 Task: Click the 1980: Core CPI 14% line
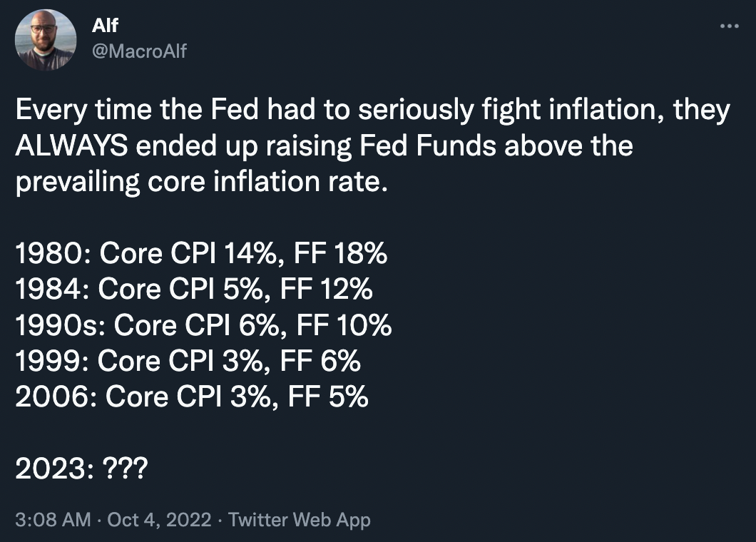tap(200, 254)
